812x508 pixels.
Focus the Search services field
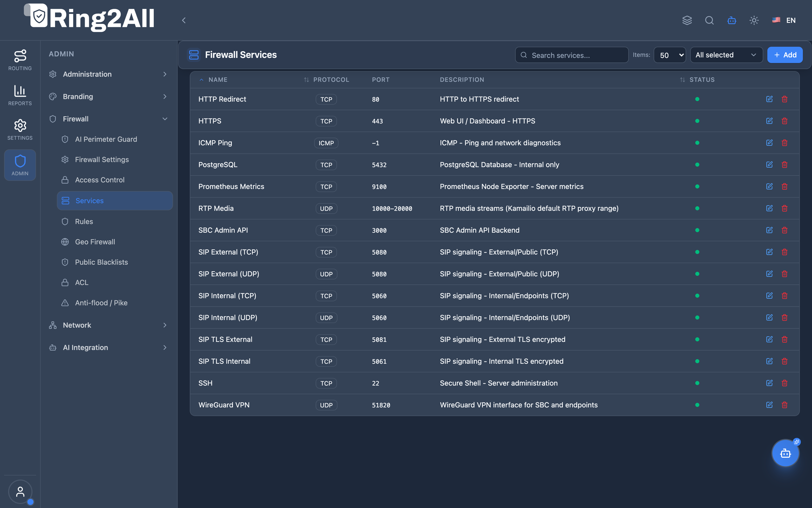tap(572, 55)
